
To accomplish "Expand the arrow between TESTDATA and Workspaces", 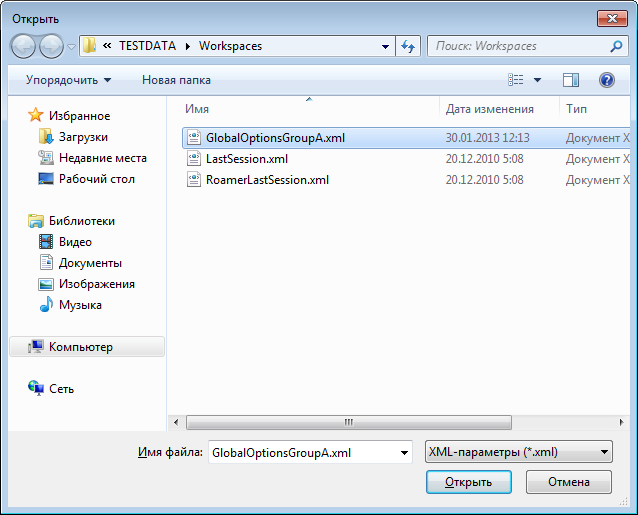I will (188, 46).
